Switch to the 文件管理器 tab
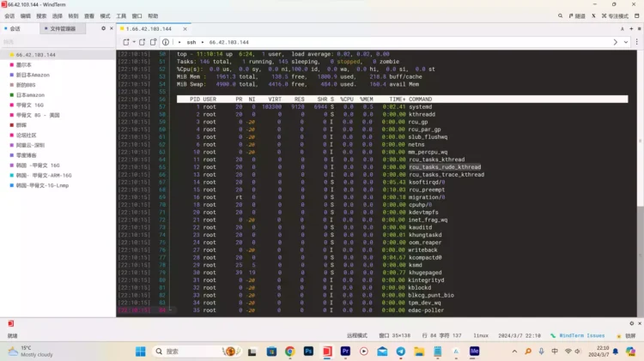This screenshot has height=361, width=644. click(58, 28)
